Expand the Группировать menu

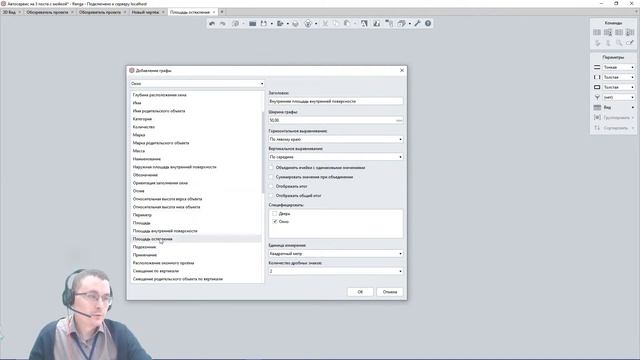[x=618, y=118]
